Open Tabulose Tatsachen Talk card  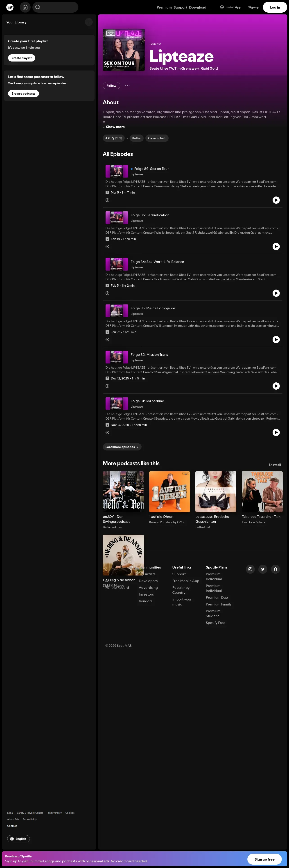coord(262,498)
